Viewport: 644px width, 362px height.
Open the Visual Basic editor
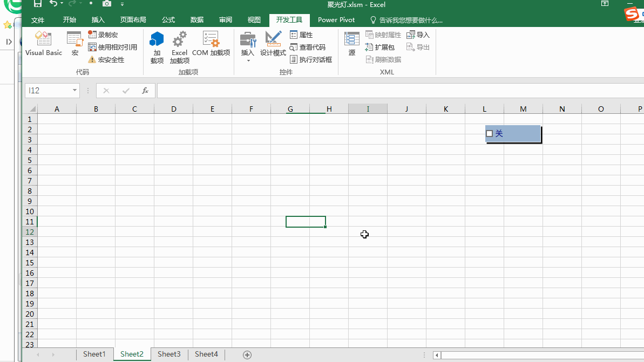pyautogui.click(x=44, y=44)
